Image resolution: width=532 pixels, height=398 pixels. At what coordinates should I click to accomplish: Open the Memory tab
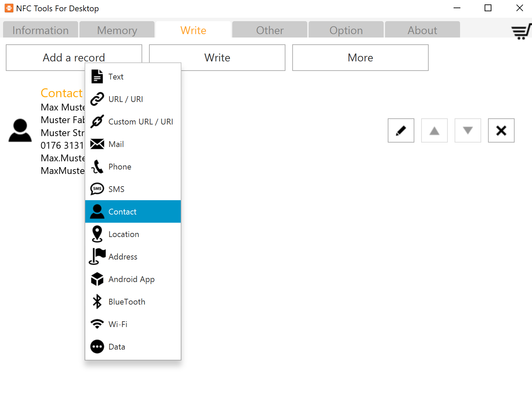[117, 30]
